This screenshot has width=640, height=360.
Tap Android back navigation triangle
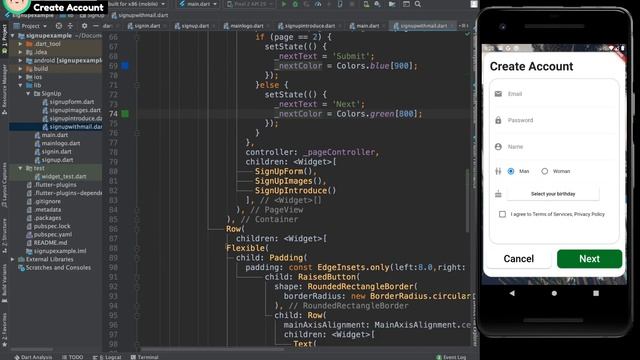coord(512,293)
